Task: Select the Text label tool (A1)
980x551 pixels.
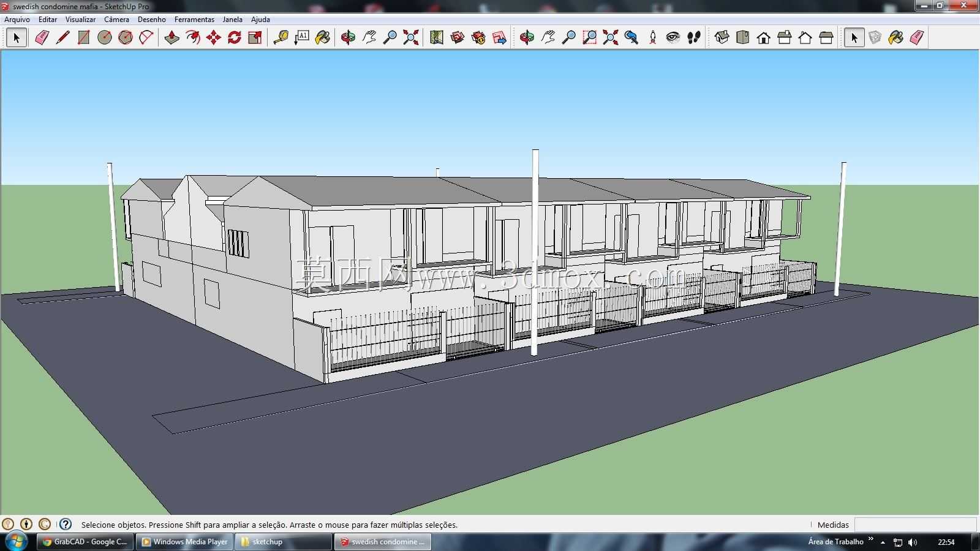Action: (301, 37)
